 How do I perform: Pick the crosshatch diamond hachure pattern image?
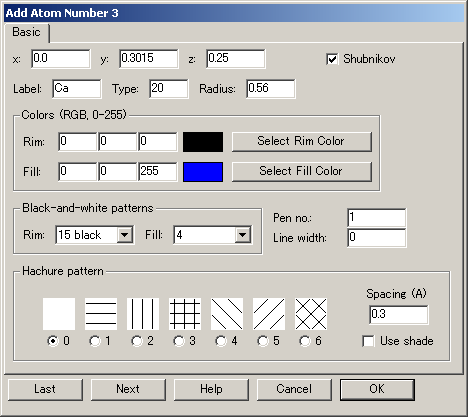(x=311, y=314)
